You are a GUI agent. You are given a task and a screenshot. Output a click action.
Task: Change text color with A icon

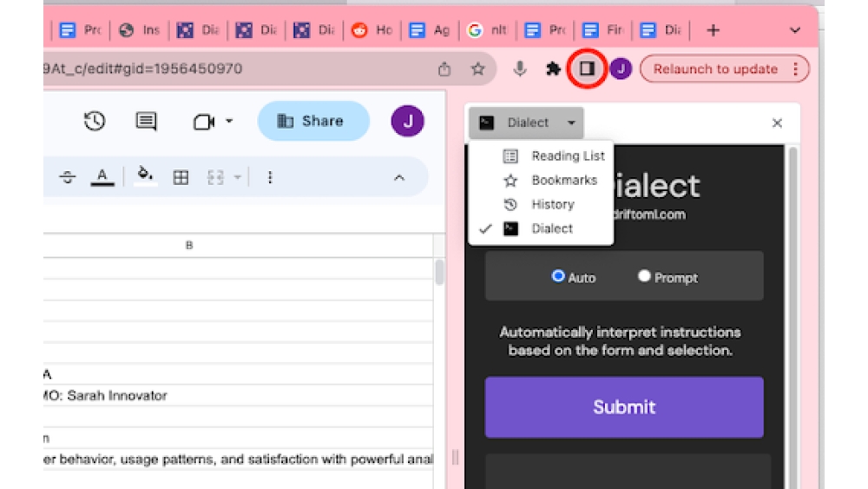click(102, 177)
